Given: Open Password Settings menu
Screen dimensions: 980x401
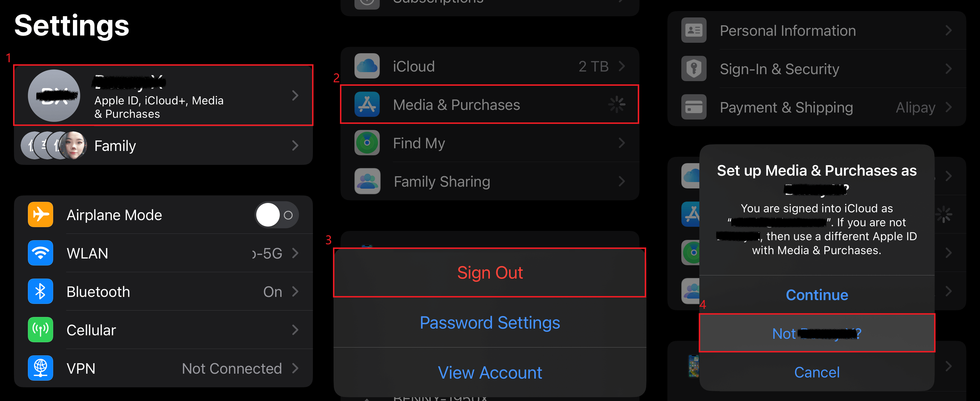Looking at the screenshot, I should [x=489, y=322].
